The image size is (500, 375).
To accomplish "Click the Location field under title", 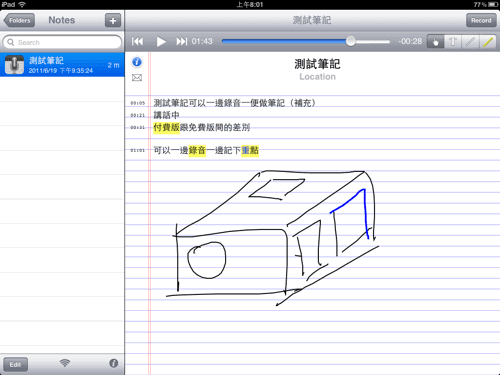I will click(317, 77).
